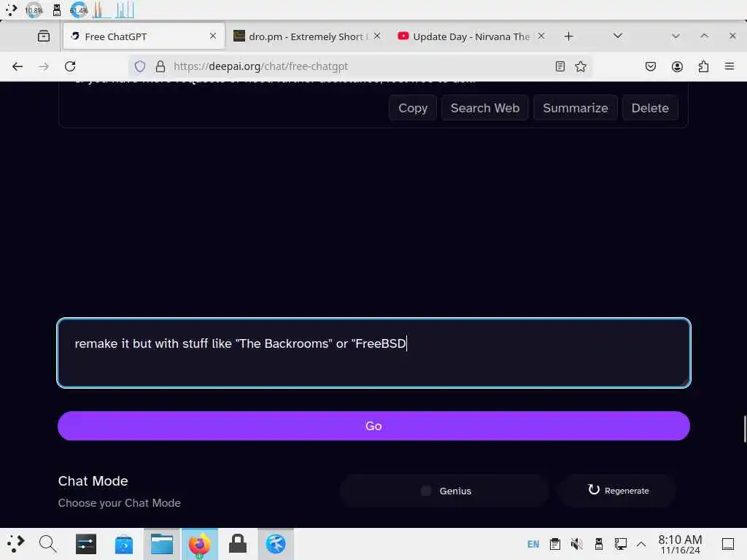The width and height of the screenshot is (747, 560).
Task: Switch to Firefox in the taskbar
Action: point(199,544)
